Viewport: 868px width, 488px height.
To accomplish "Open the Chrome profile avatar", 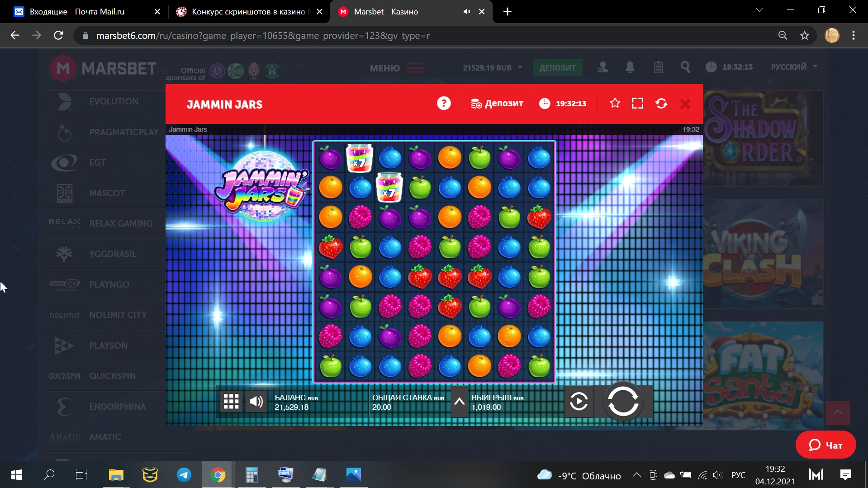I will (x=832, y=35).
